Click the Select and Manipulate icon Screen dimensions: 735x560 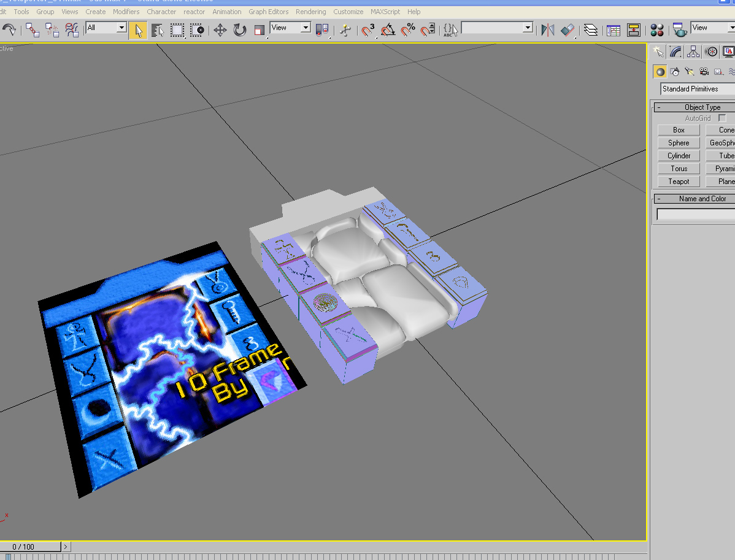[x=345, y=31]
